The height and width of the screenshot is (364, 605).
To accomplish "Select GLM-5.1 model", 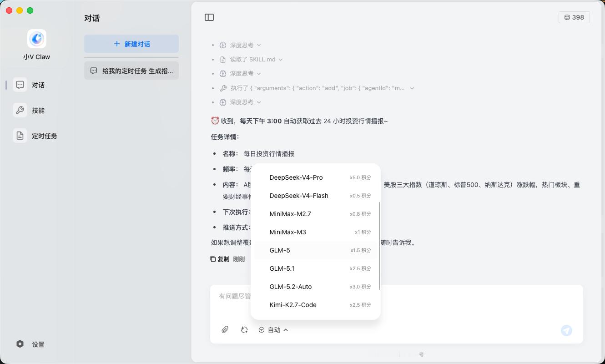I will pos(315,268).
